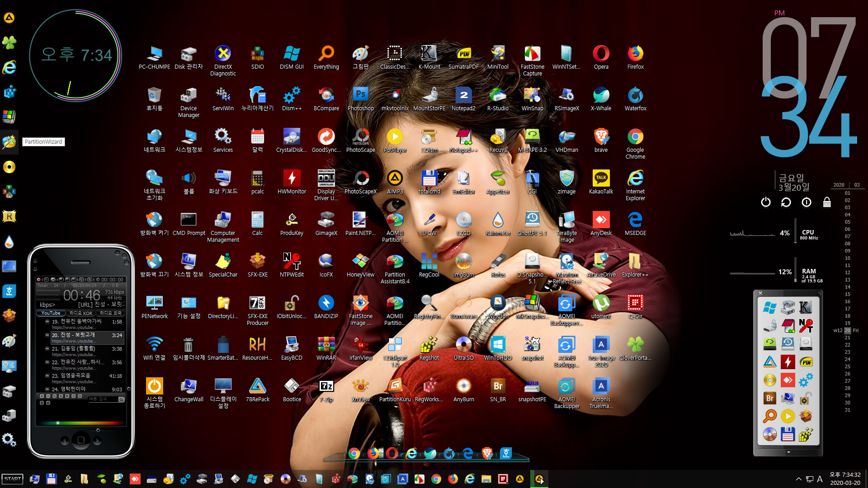This screenshot has height=488, width=868.
Task: Launch HWMonitor from the desktop
Action: point(292,182)
